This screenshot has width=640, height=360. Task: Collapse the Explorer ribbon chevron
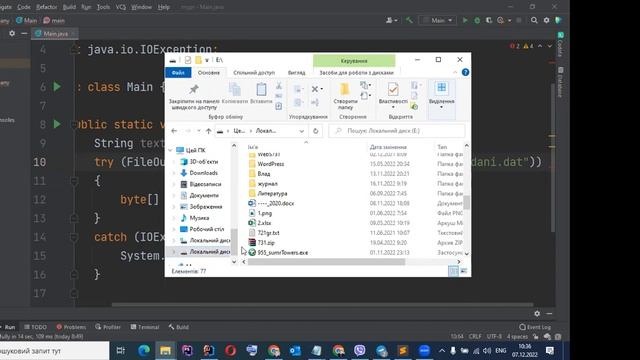(x=455, y=72)
